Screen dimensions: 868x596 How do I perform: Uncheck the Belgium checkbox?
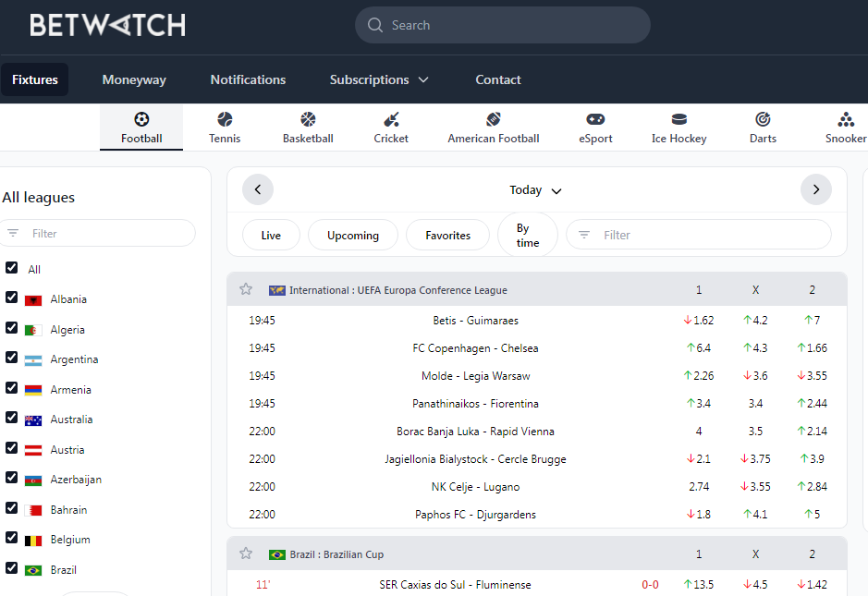(12, 539)
